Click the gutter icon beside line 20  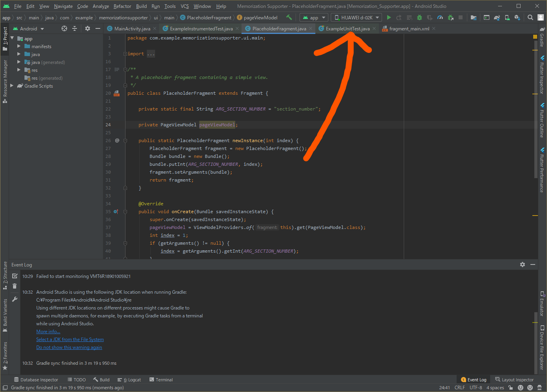click(x=116, y=93)
